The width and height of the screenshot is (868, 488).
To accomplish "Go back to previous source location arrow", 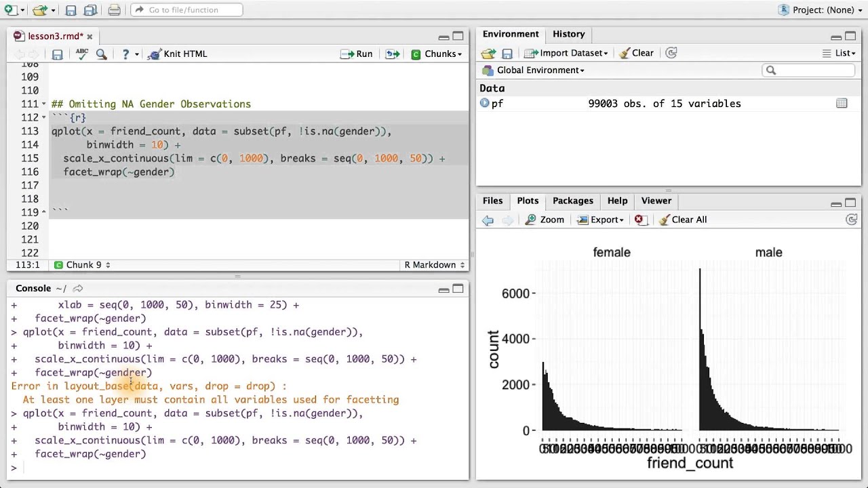I will pyautogui.click(x=19, y=54).
